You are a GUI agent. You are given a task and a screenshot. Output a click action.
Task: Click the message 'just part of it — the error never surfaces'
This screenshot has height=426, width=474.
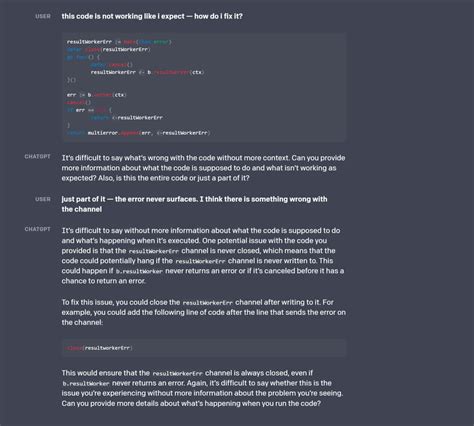[x=194, y=204]
